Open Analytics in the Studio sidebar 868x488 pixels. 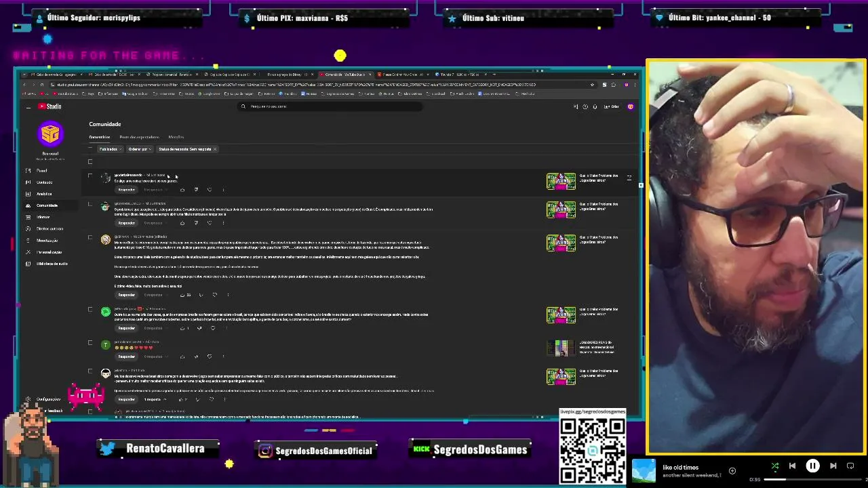tap(43, 194)
